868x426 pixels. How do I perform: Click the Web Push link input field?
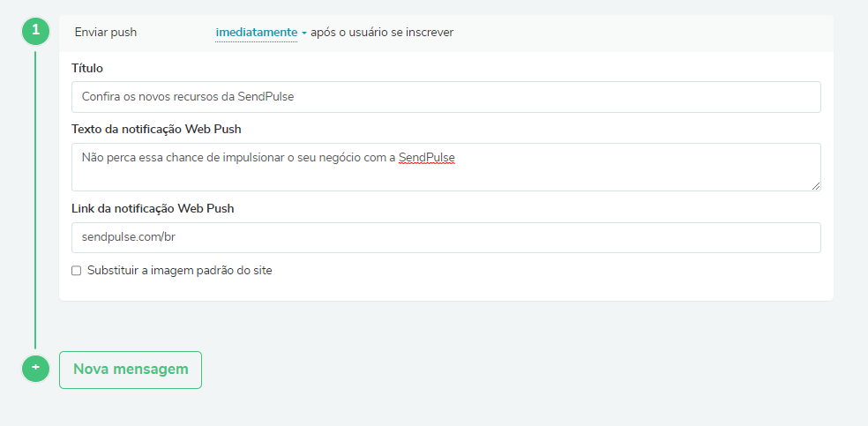coord(445,237)
